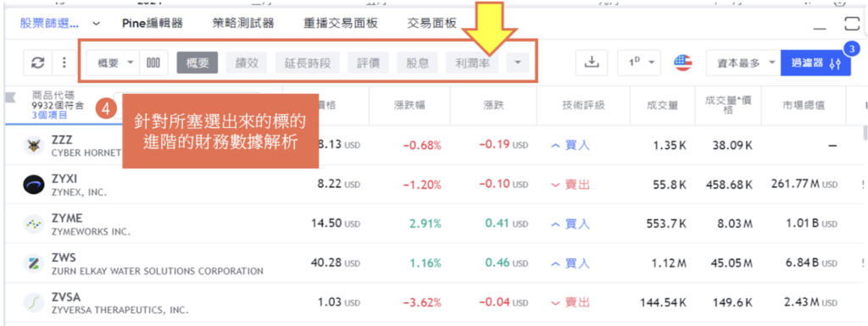Open the three-dot more options menu
The image size is (868, 326).
tap(64, 63)
